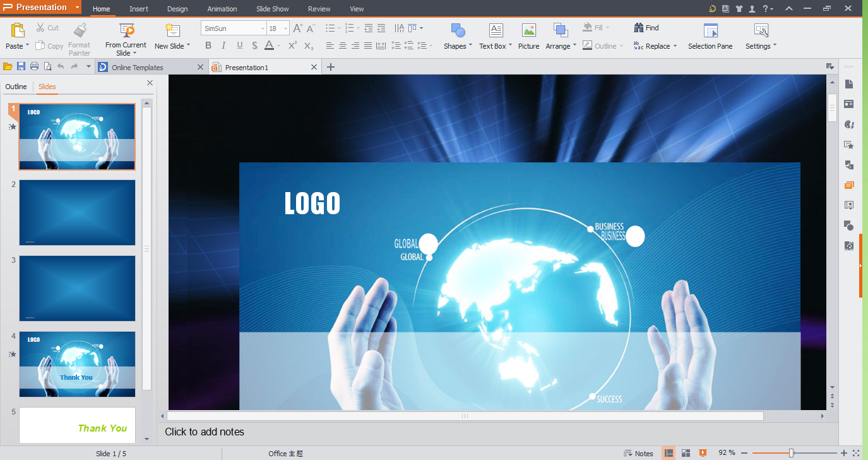Viewport: 868px width, 460px height.
Task: Toggle the Notes pane in status bar
Action: (x=638, y=453)
